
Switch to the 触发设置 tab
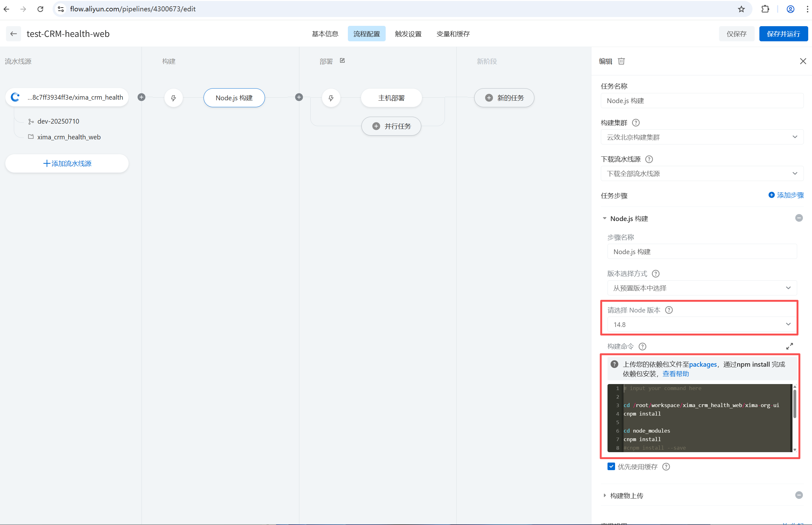tap(408, 34)
